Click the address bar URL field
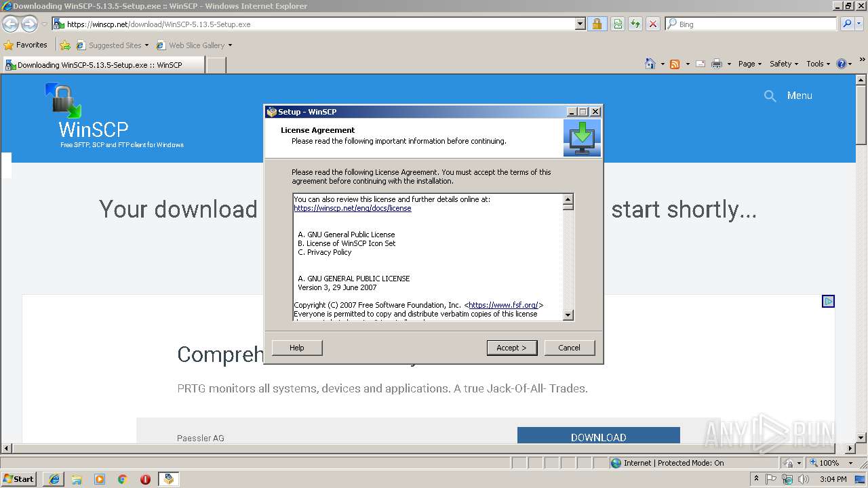The height and width of the screenshot is (488, 868). [x=319, y=24]
